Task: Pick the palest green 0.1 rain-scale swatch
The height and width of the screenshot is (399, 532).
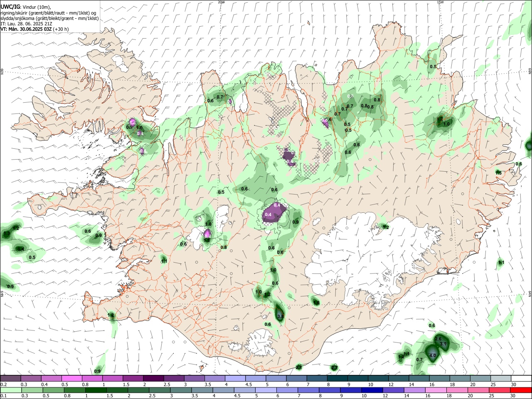Action: pos(10,390)
